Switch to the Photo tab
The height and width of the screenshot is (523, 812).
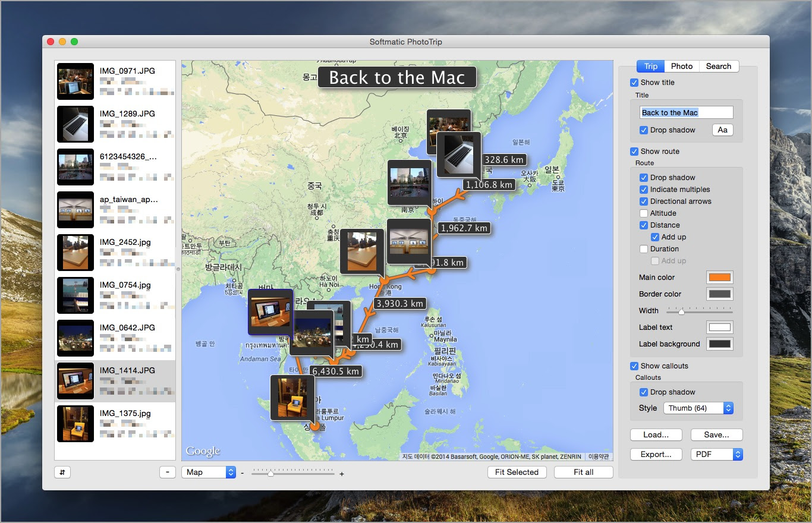(x=682, y=66)
